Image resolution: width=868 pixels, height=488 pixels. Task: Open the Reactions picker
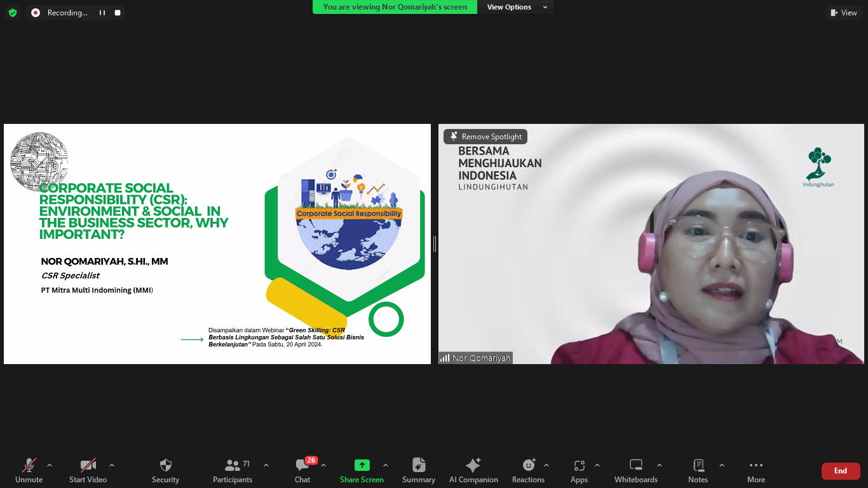528,471
